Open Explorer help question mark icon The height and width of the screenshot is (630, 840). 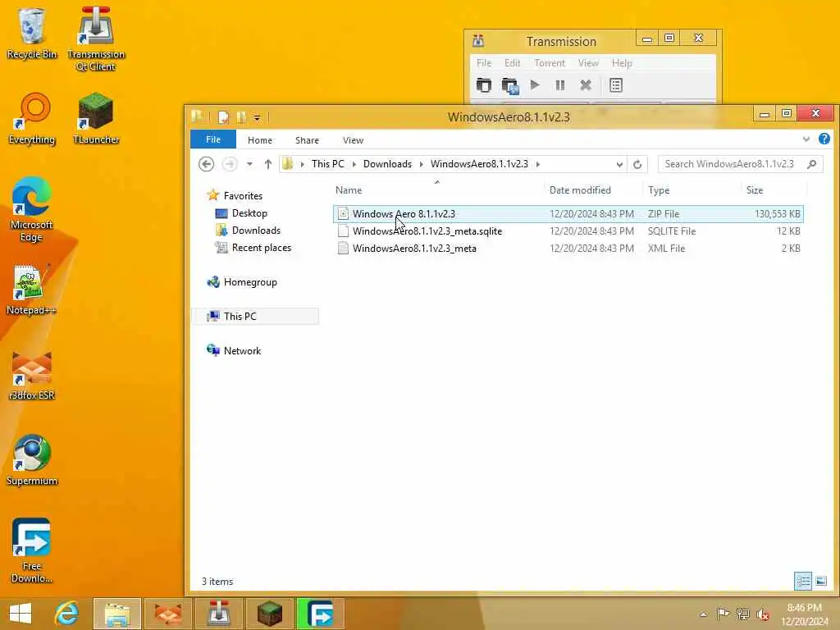[x=824, y=139]
